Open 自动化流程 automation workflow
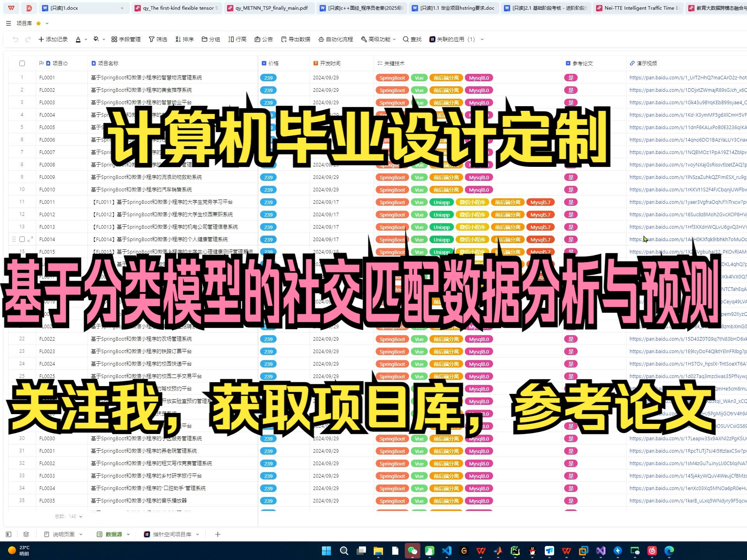 (x=336, y=39)
